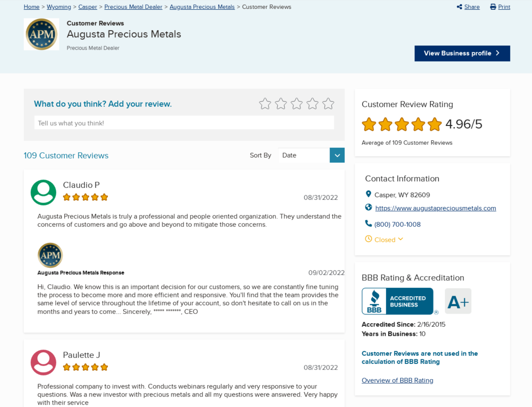
Task: Click the globe icon beside the website
Action: (368, 207)
